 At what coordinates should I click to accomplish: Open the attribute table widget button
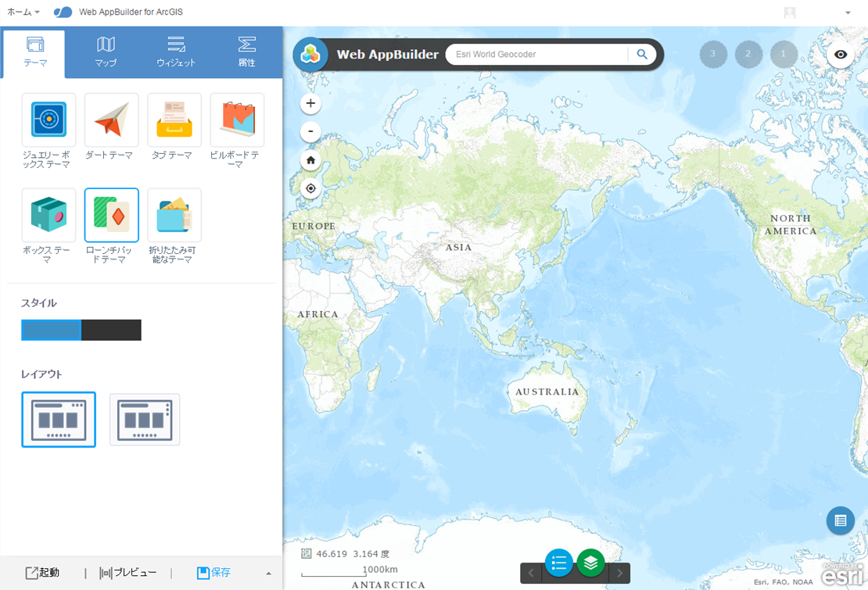tap(841, 520)
